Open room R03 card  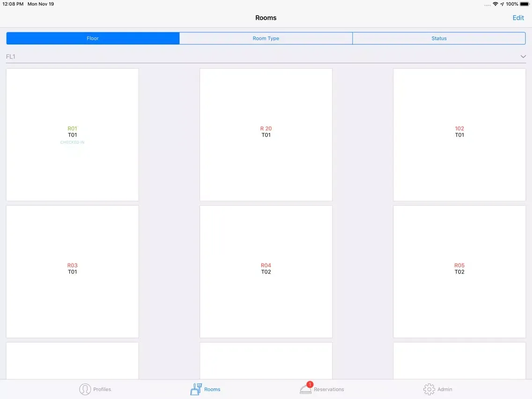tap(72, 272)
